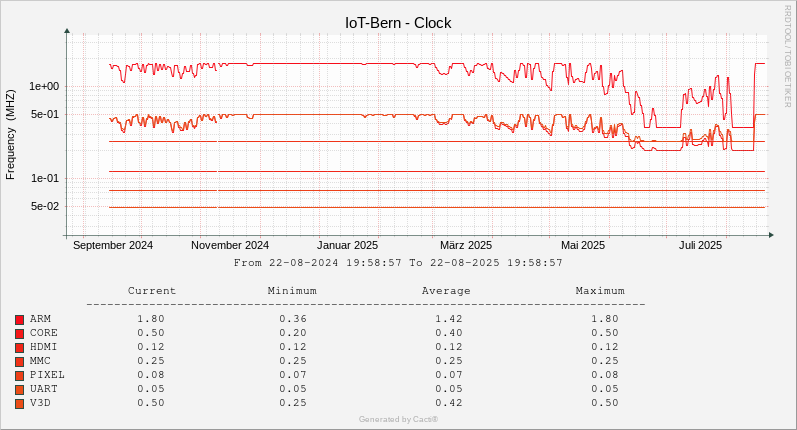This screenshot has width=797, height=430.
Task: Click V3D average value 0.42
Action: point(449,403)
